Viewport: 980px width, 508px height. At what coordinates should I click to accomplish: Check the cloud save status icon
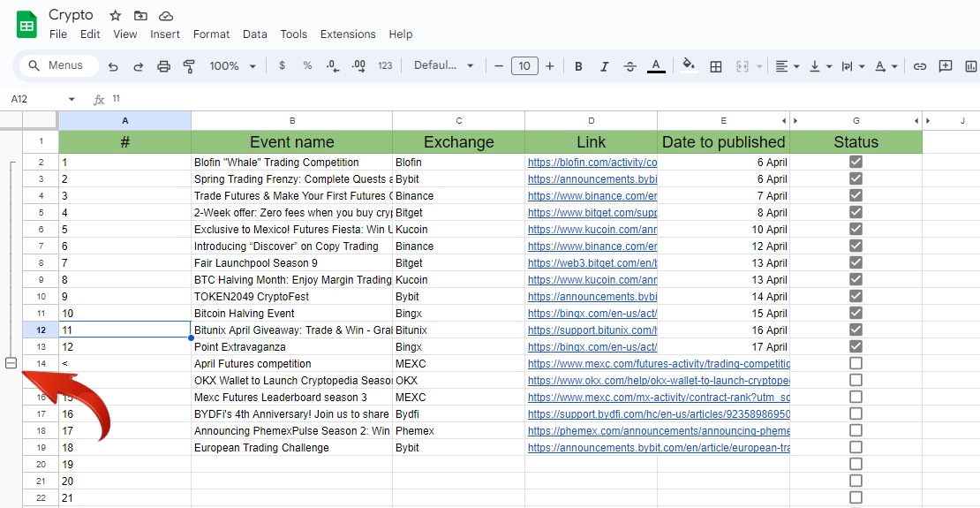[x=166, y=16]
